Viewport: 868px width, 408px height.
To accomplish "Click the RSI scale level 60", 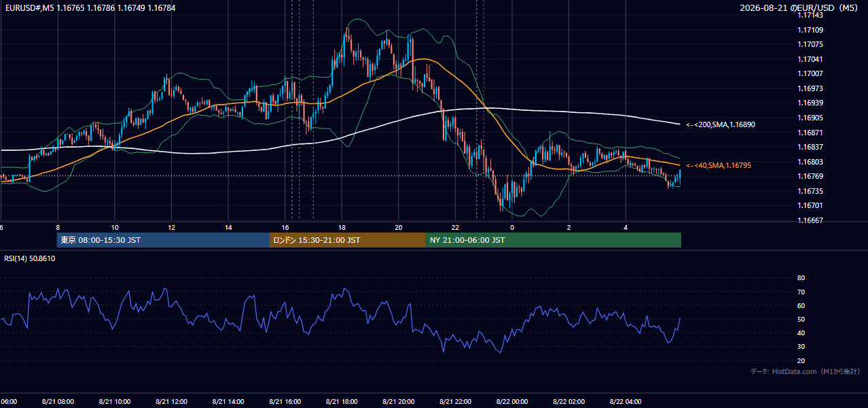I will (x=801, y=305).
